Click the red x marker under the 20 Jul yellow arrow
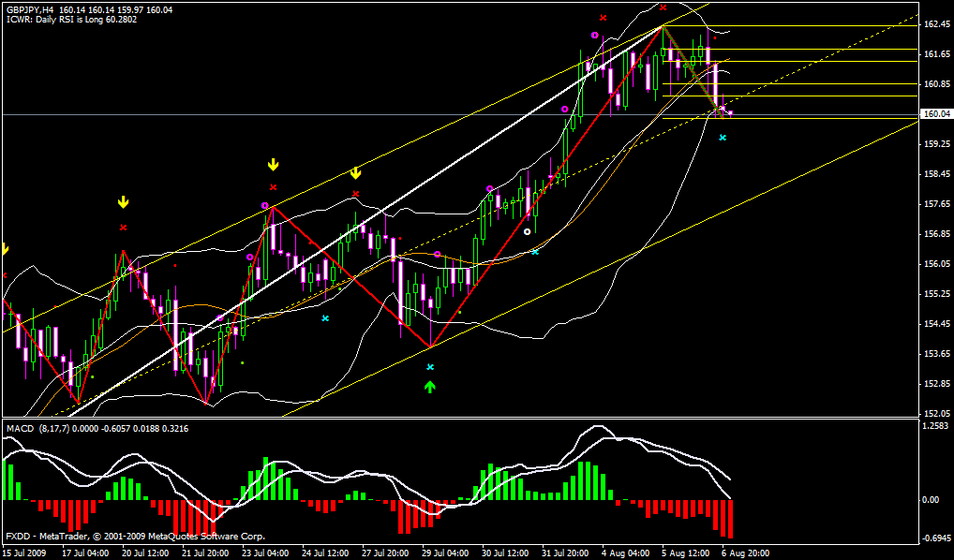Screen dimensions: 954x560 pyautogui.click(x=124, y=228)
